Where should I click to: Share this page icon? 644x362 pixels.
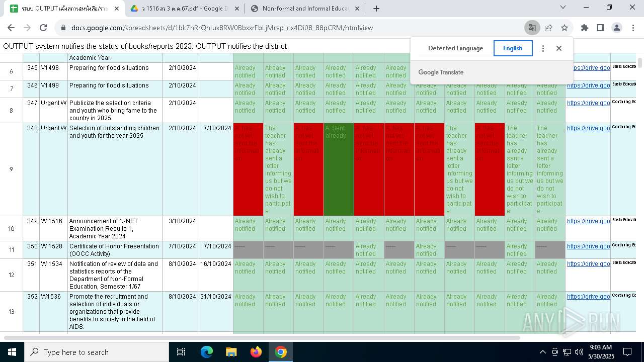coord(548,28)
